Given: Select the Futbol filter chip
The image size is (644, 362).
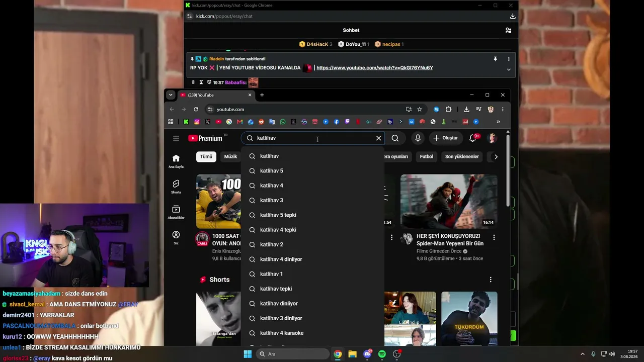Looking at the screenshot, I should tap(427, 157).
